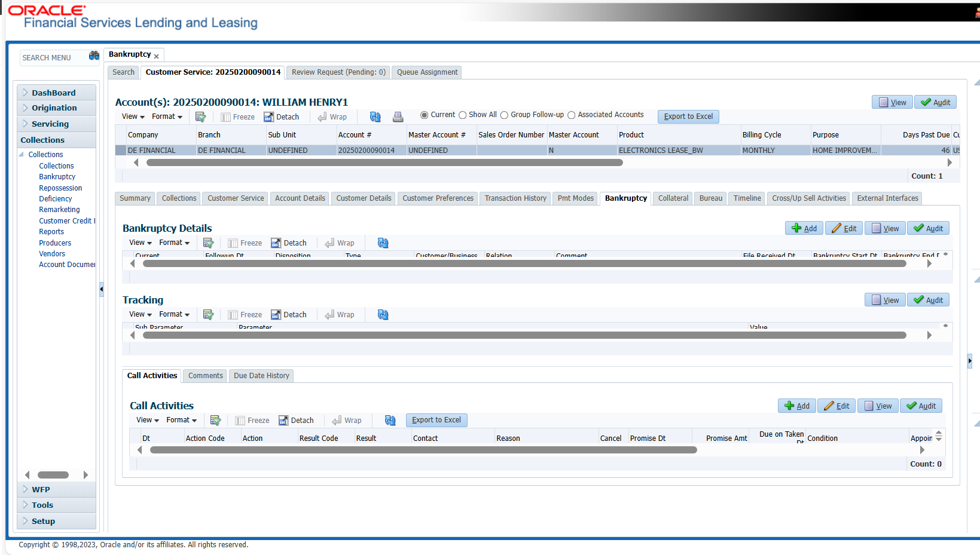This screenshot has height=555, width=980.
Task: Click Call Activities horizontal scrollbar thumb
Action: coord(423,450)
